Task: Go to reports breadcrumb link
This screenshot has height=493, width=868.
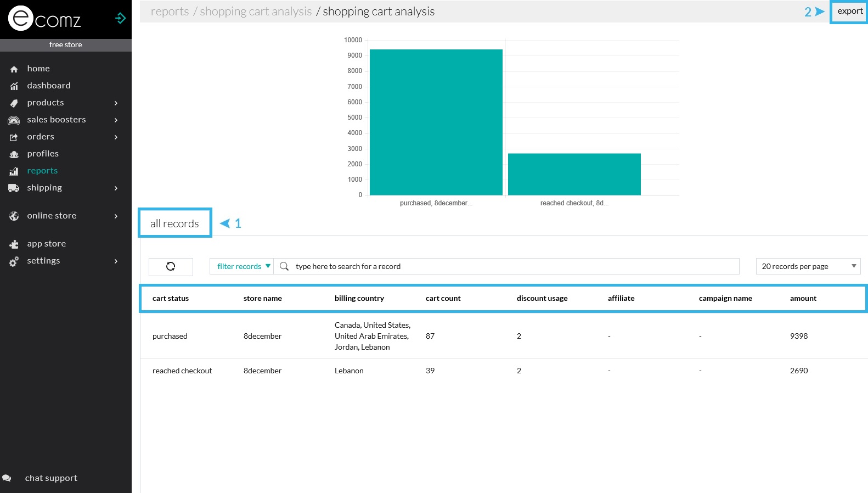Action: click(170, 12)
